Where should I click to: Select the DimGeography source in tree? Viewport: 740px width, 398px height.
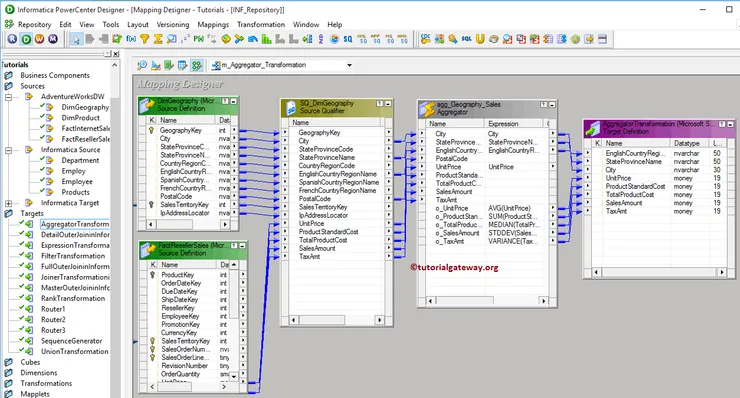[85, 107]
